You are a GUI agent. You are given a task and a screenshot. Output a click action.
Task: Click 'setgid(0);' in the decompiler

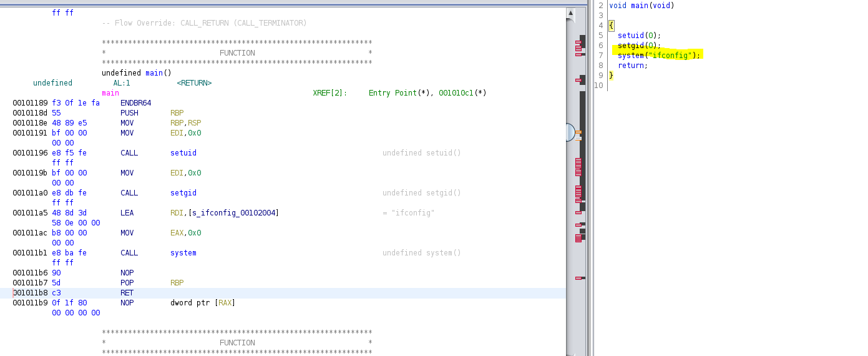pyautogui.click(x=639, y=46)
